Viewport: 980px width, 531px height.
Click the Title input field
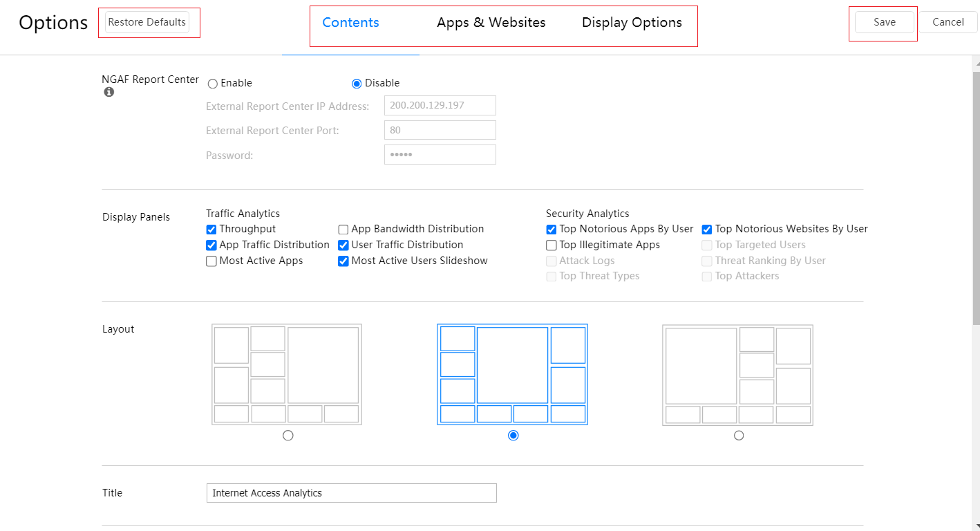click(351, 493)
